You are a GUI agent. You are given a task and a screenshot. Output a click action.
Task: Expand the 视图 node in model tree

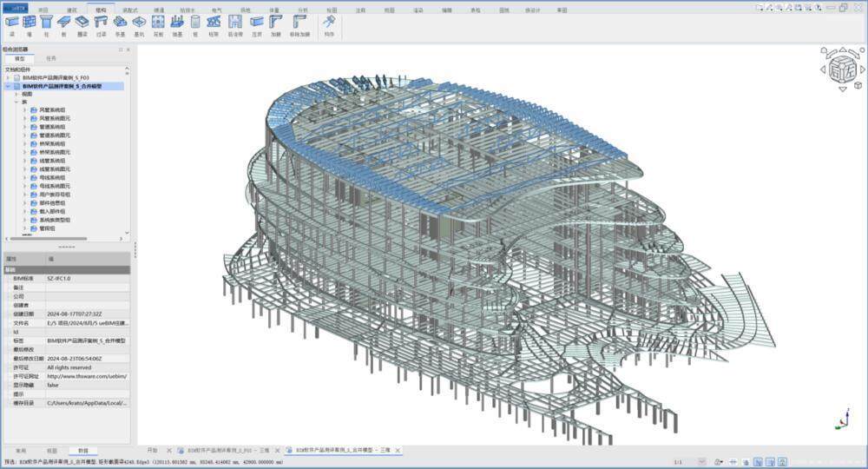pos(16,94)
